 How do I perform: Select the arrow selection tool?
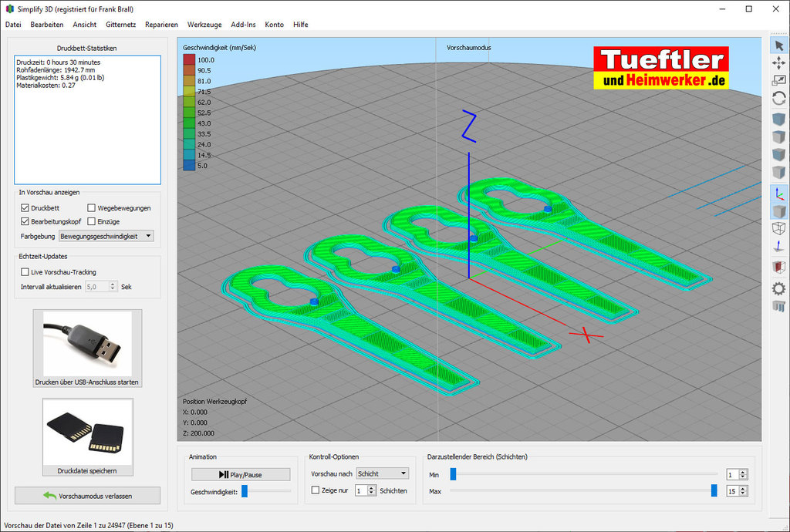778,45
